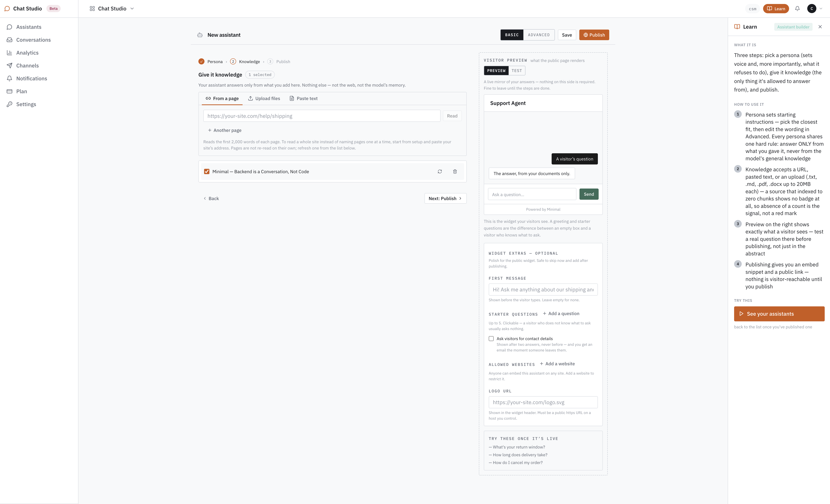
Task: Add Another page link
Action: [225, 130]
